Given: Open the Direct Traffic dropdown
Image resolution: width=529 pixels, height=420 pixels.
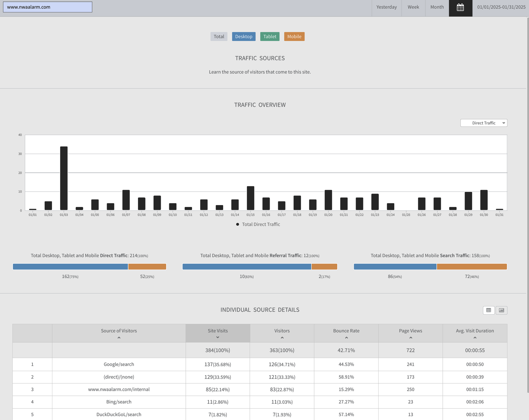Looking at the screenshot, I should tap(484, 123).
